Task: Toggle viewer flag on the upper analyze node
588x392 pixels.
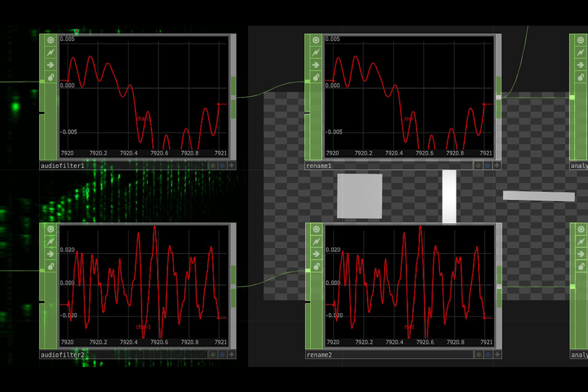Action: point(581,40)
